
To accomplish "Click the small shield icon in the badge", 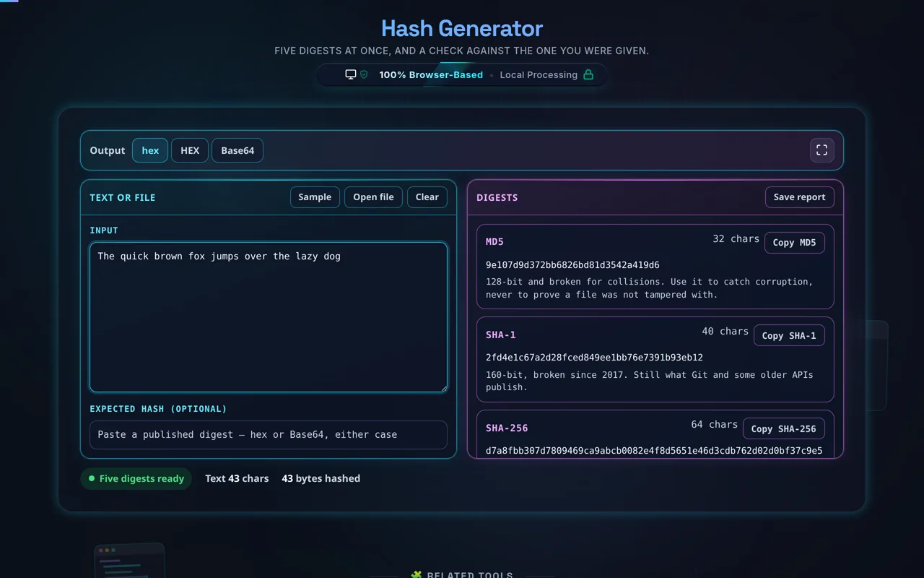I will [364, 74].
